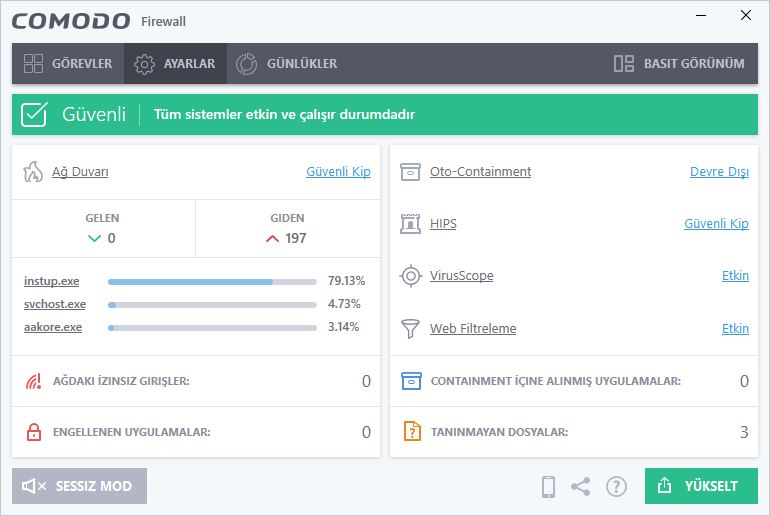Click the Engellenen Uygulamalar count
770x516 pixels.
[x=366, y=433]
